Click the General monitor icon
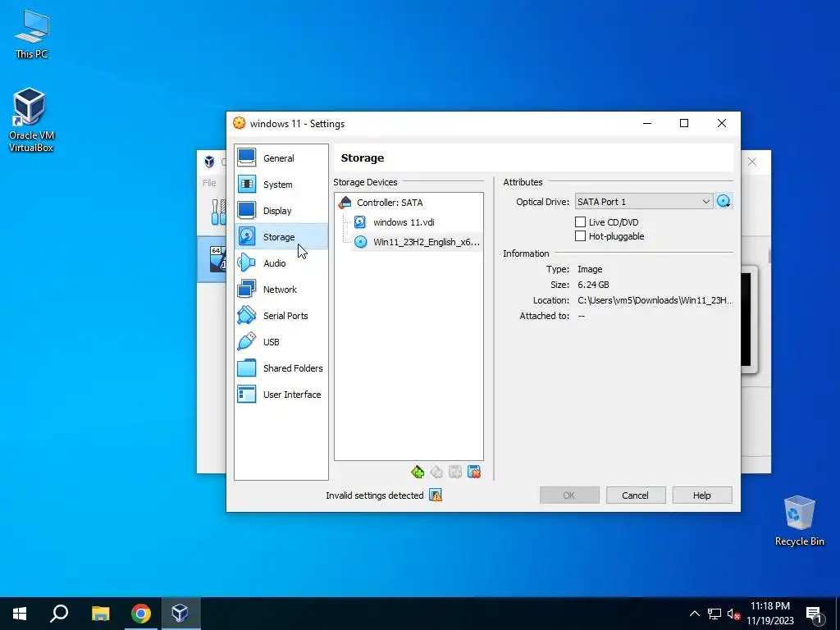Screen dimensions: 840x630 click(x=246, y=157)
